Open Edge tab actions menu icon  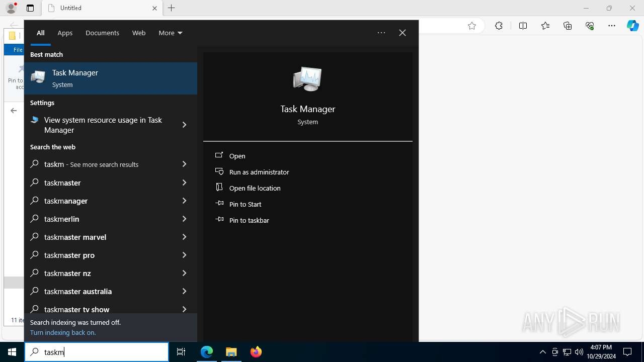click(x=30, y=8)
